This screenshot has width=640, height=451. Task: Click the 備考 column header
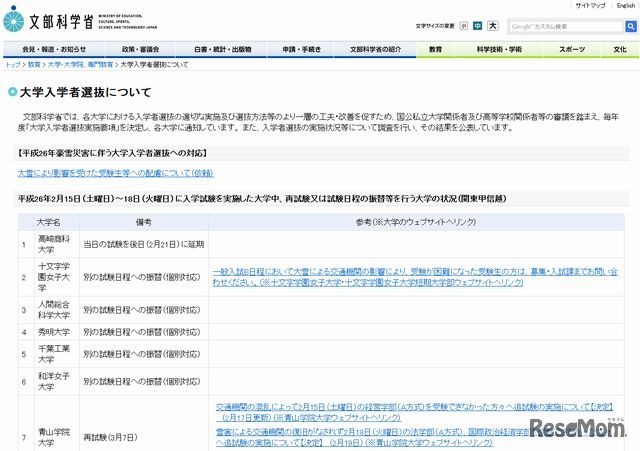[144, 222]
